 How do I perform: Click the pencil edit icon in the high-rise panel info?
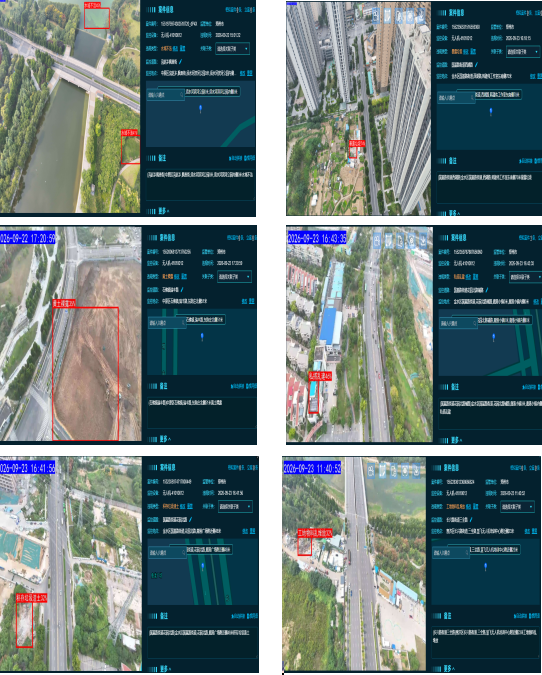pos(477,65)
